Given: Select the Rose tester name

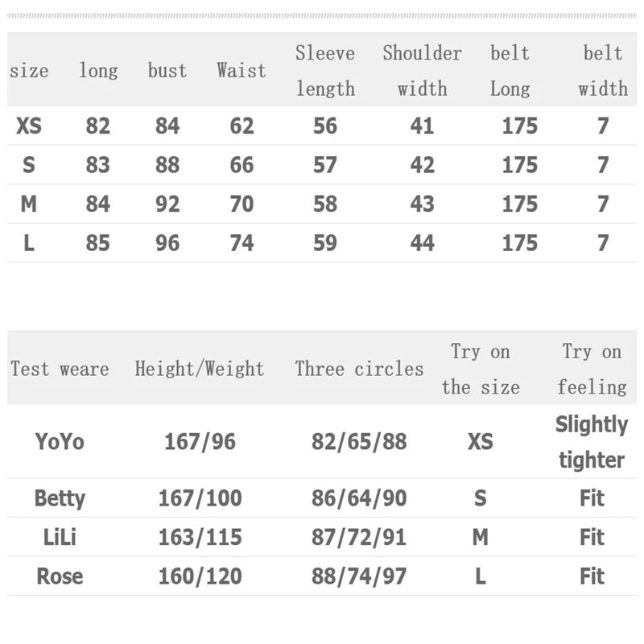Looking at the screenshot, I should pyautogui.click(x=60, y=576).
